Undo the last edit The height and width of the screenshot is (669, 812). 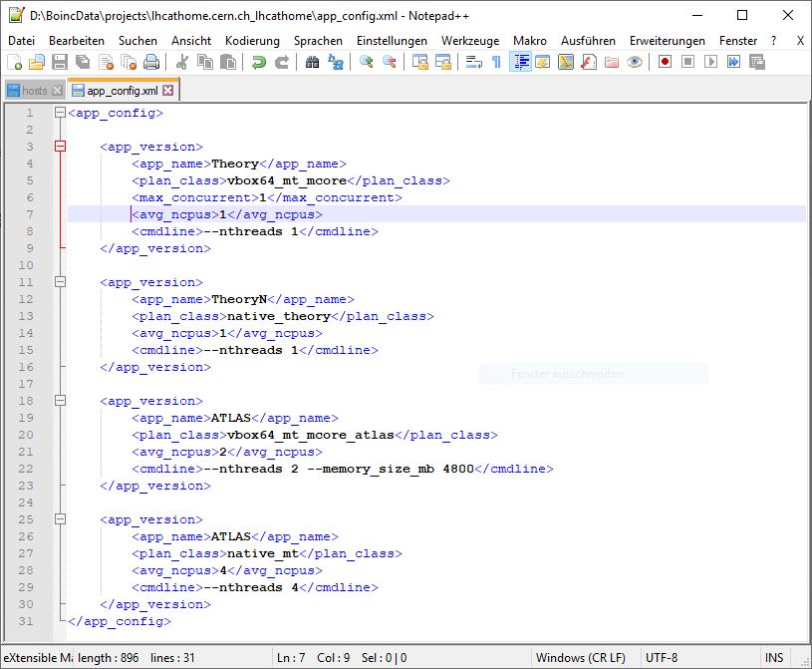[x=258, y=62]
